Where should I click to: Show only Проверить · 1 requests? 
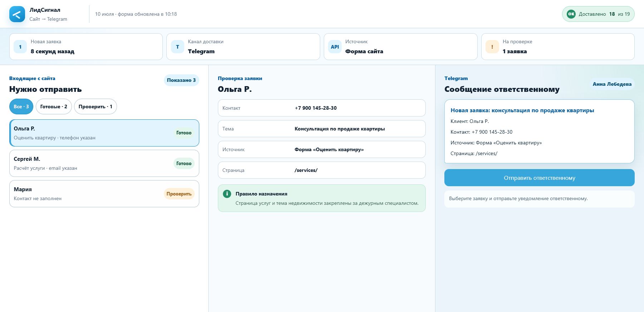(x=96, y=107)
